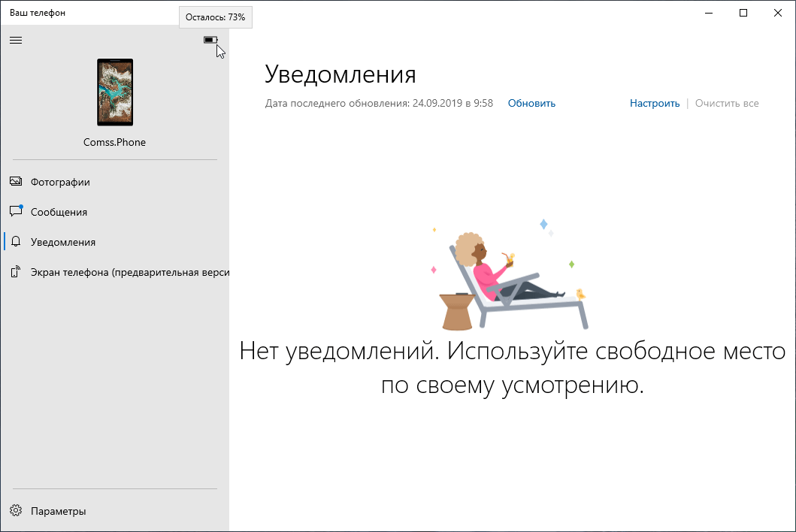This screenshot has height=532, width=796.
Task: Minimize the Ваш телефон window
Action: point(709,13)
